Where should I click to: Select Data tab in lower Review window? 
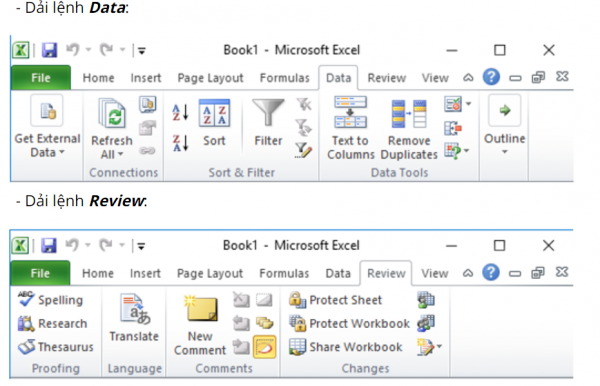(x=338, y=274)
